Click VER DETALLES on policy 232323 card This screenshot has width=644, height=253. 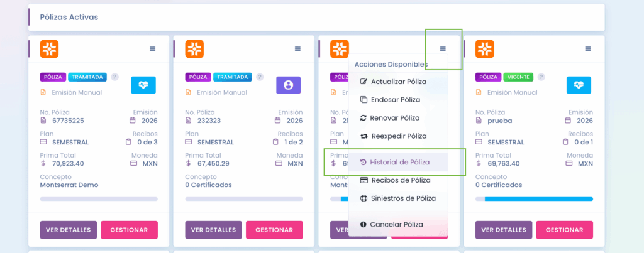214,230
